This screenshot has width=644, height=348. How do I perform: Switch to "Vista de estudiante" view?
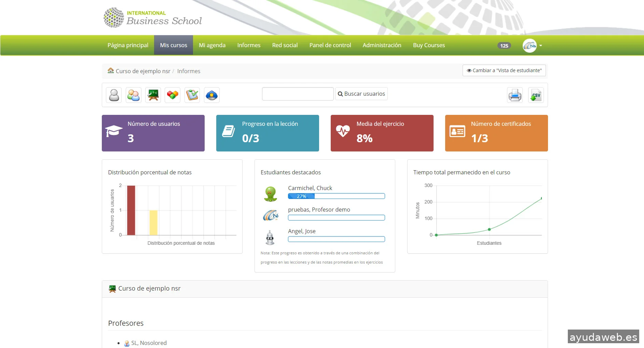[504, 70]
